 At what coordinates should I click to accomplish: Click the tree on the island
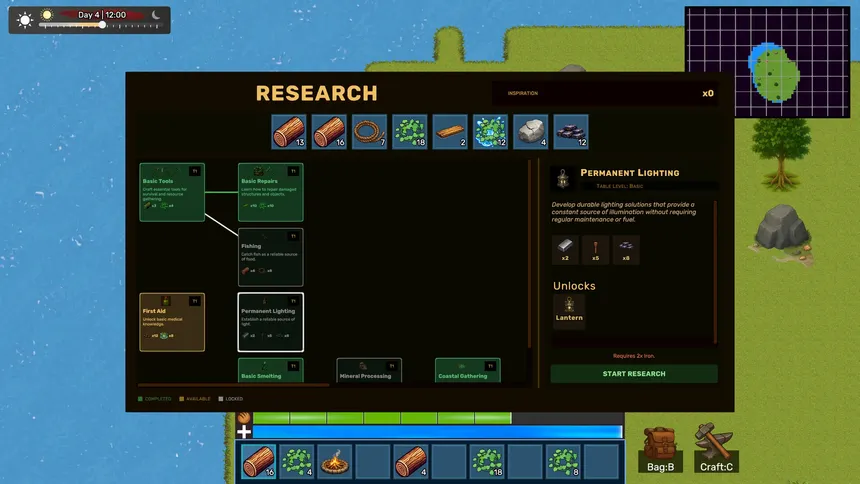click(782, 153)
